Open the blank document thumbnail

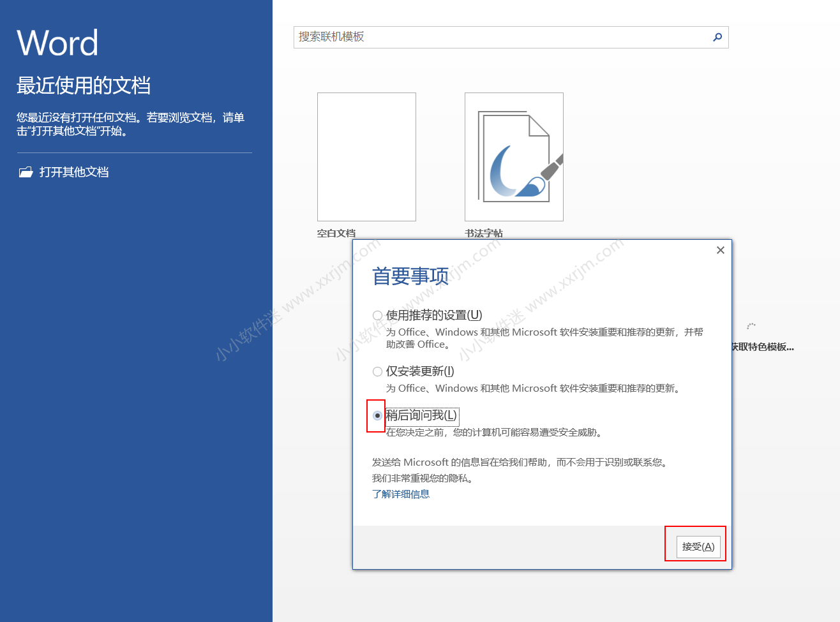(366, 157)
